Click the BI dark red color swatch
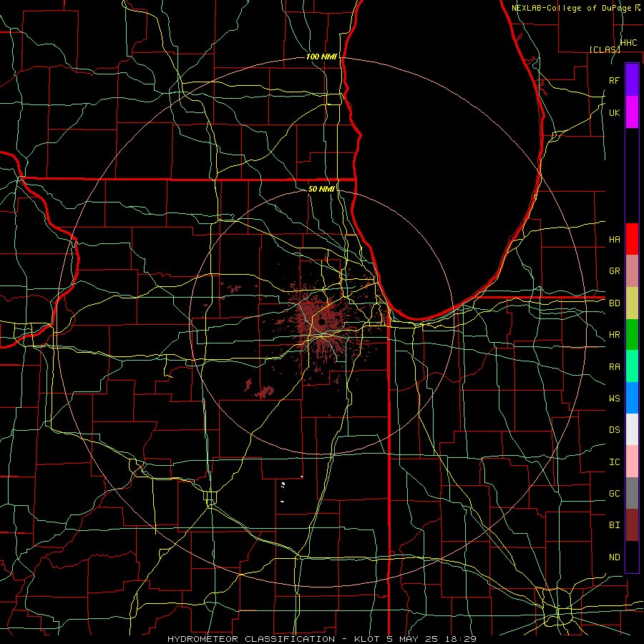The width and height of the screenshot is (644, 644). [x=632, y=525]
